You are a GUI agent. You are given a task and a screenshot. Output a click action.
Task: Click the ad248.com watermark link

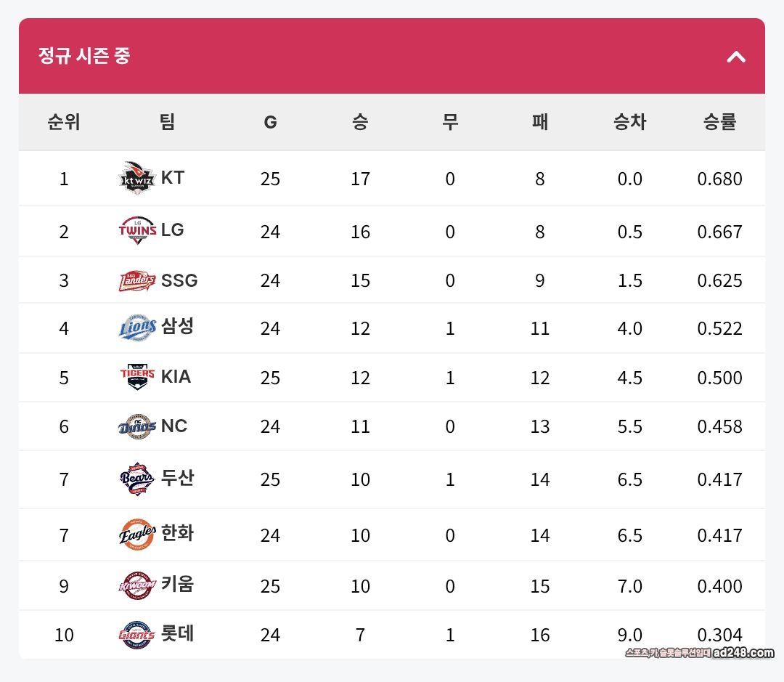743,653
